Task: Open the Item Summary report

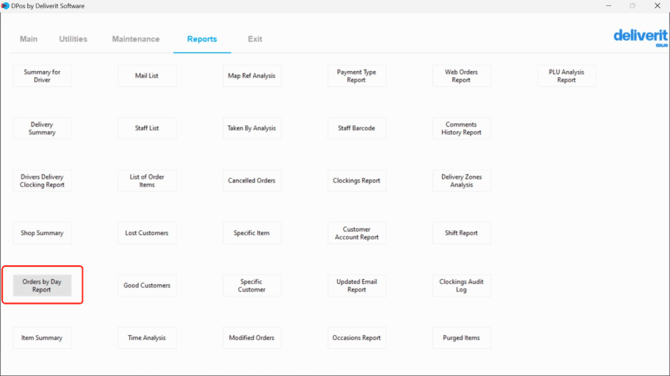Action: (x=42, y=338)
